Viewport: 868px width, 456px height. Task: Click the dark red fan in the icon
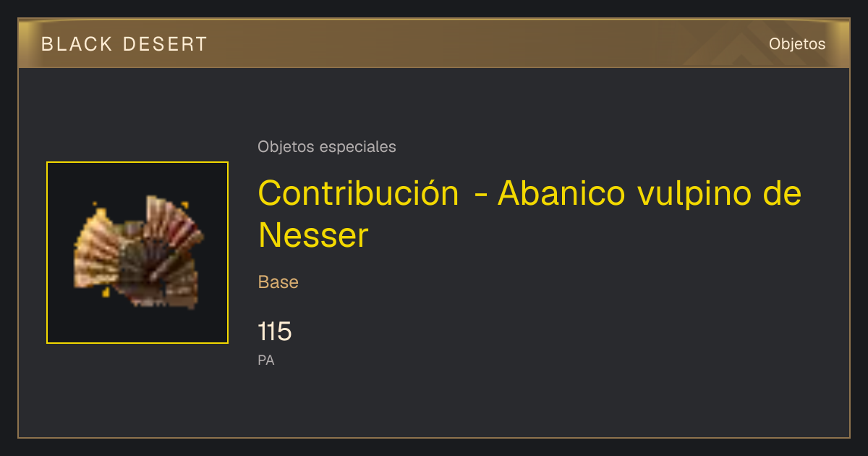coord(172,224)
